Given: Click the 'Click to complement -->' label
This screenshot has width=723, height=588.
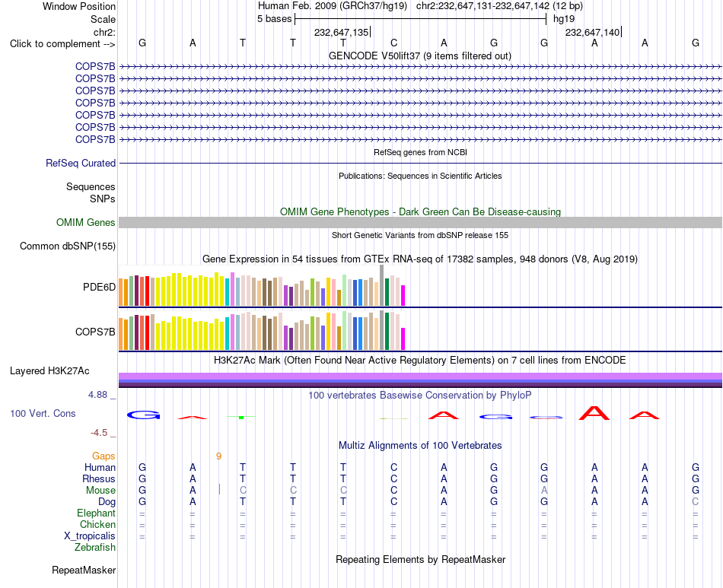Looking at the screenshot, I should click(x=62, y=44).
